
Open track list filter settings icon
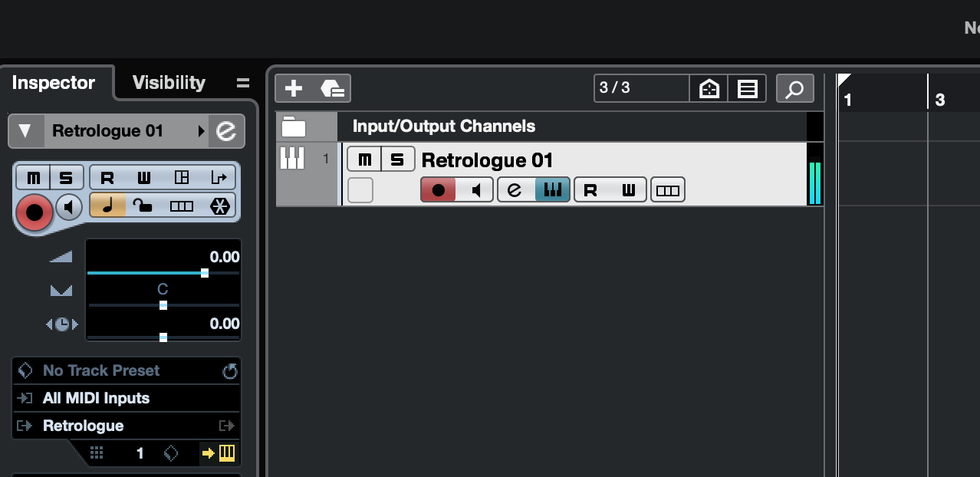pyautogui.click(x=747, y=89)
